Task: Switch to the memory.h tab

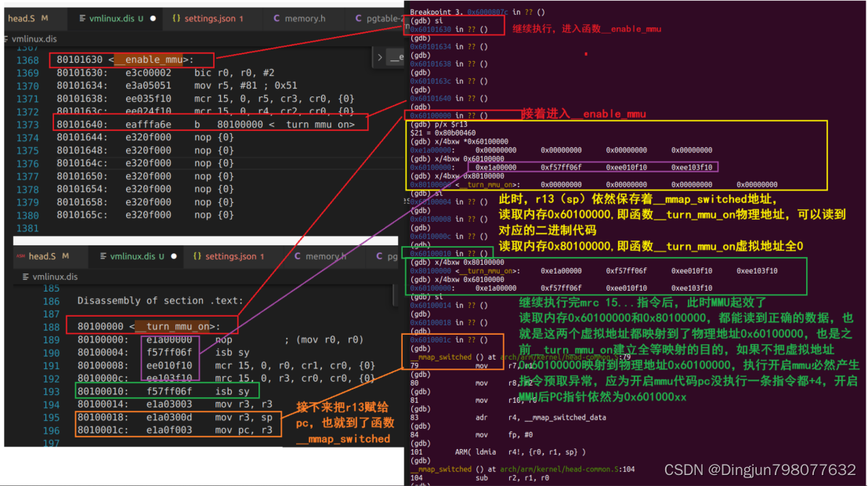Action: 307,19
